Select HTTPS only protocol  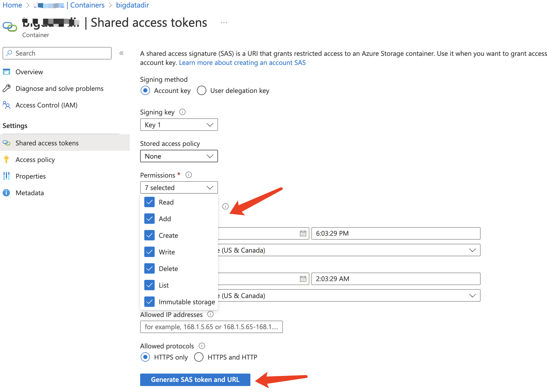(x=145, y=357)
